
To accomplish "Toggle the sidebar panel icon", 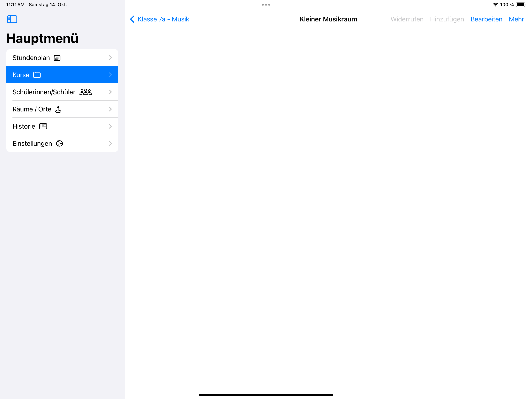I will coord(12,19).
